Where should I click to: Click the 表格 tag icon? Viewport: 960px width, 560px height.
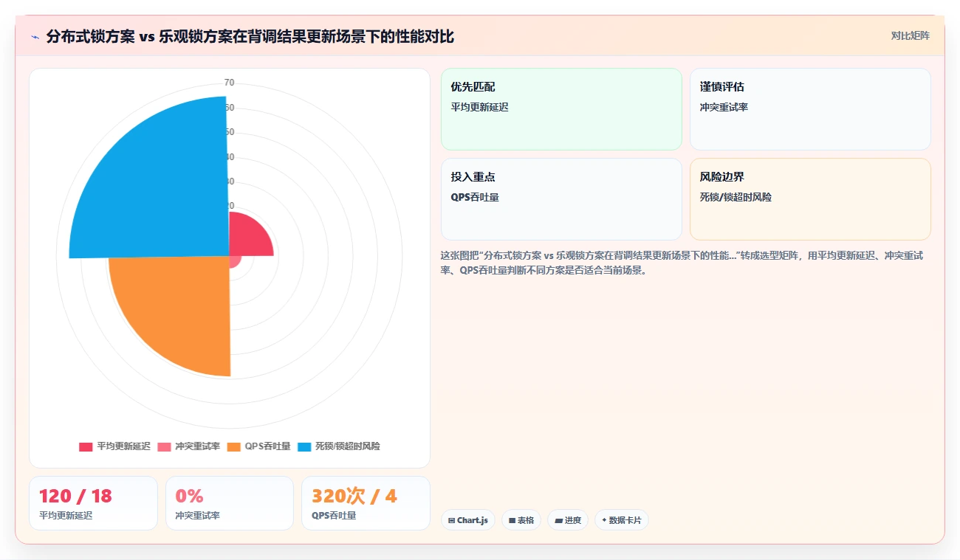pos(512,520)
